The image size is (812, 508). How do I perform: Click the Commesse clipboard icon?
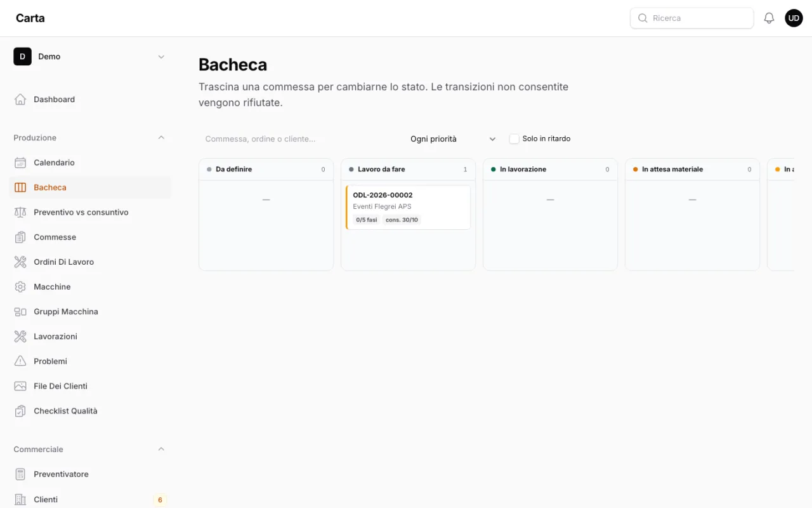click(x=20, y=237)
